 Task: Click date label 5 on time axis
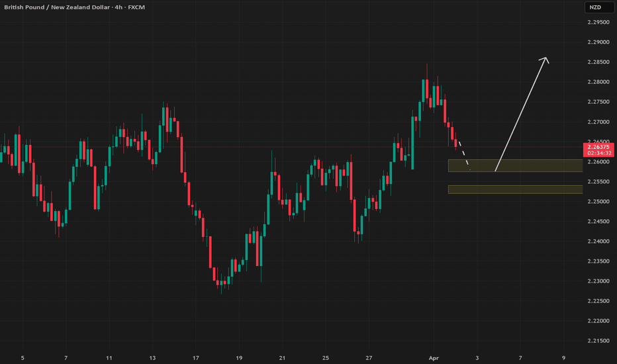[23, 357]
